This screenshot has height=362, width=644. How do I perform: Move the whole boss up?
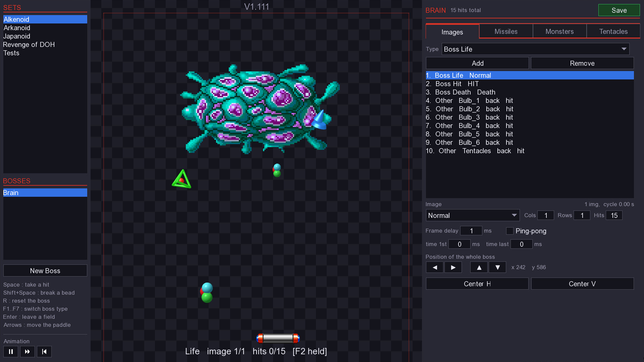(479, 267)
